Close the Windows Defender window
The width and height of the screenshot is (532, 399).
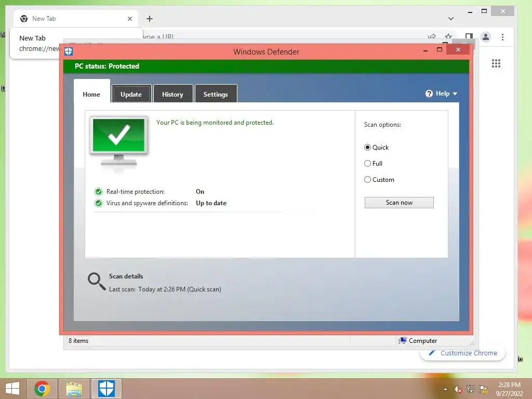[x=458, y=49]
